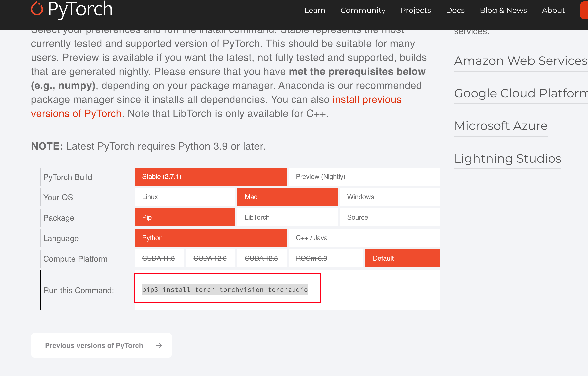Select Windows operating system option
Screen dimensions: 588x376
click(x=390, y=197)
